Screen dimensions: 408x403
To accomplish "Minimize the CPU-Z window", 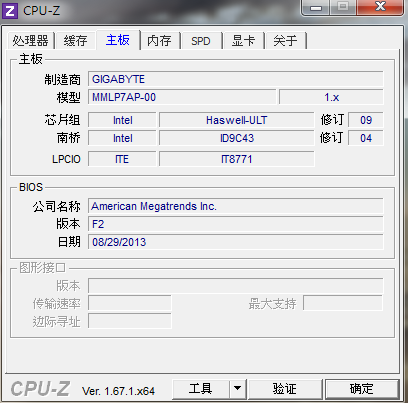I will point(316,7).
